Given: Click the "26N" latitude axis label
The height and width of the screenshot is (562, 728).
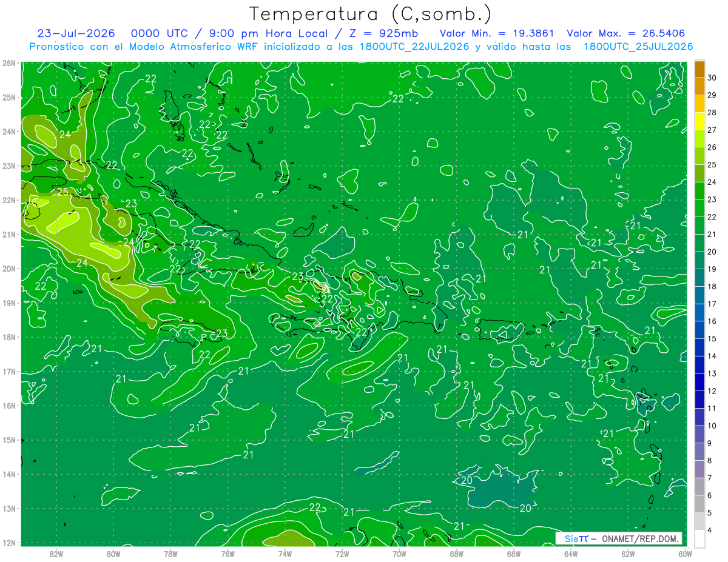Looking at the screenshot, I should 8,63.
